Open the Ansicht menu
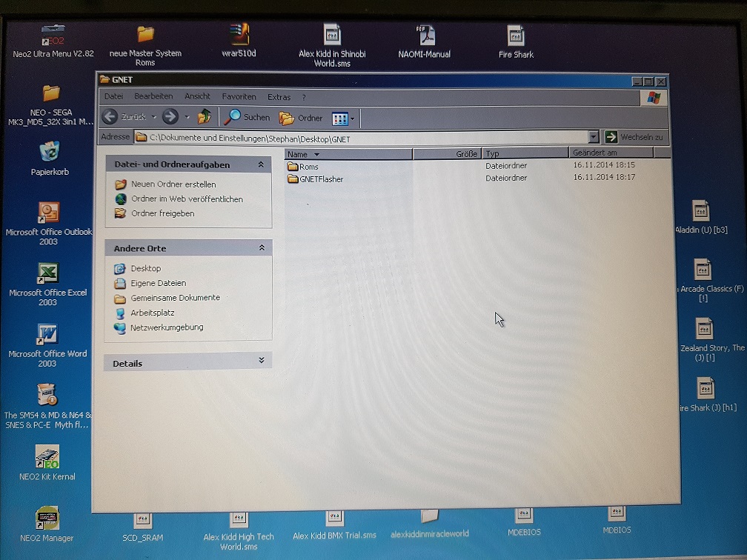 click(x=197, y=96)
